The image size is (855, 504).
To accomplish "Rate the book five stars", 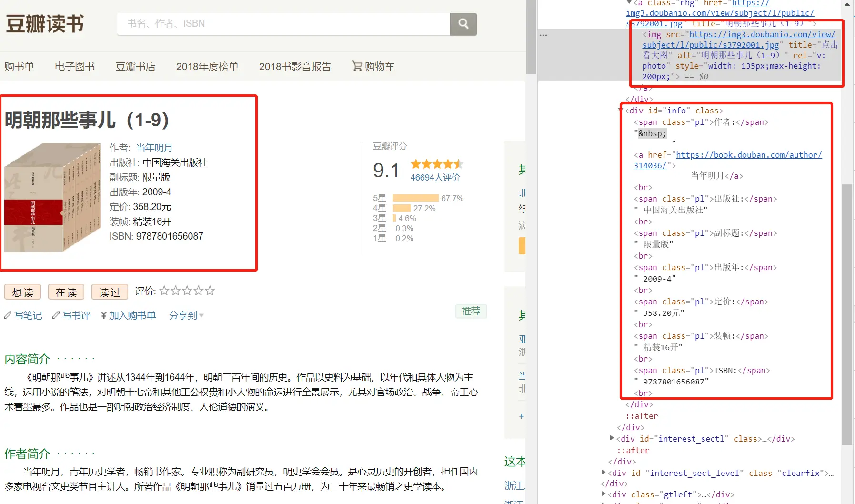I will click(210, 291).
